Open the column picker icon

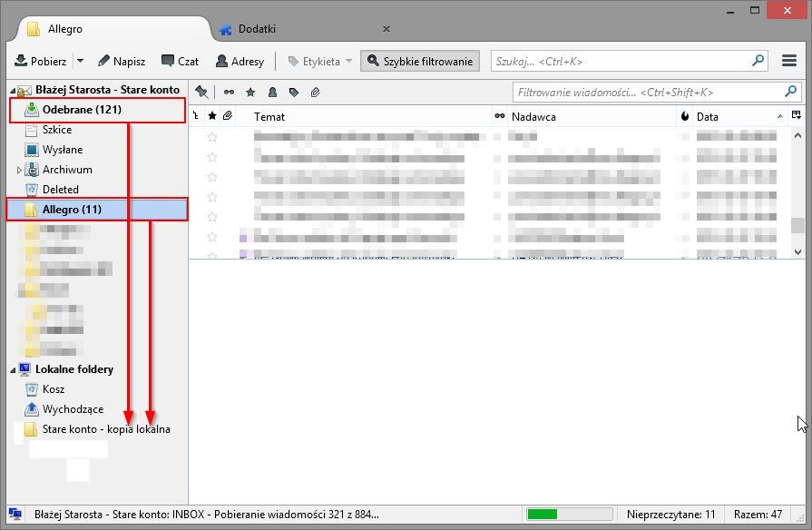point(797,115)
